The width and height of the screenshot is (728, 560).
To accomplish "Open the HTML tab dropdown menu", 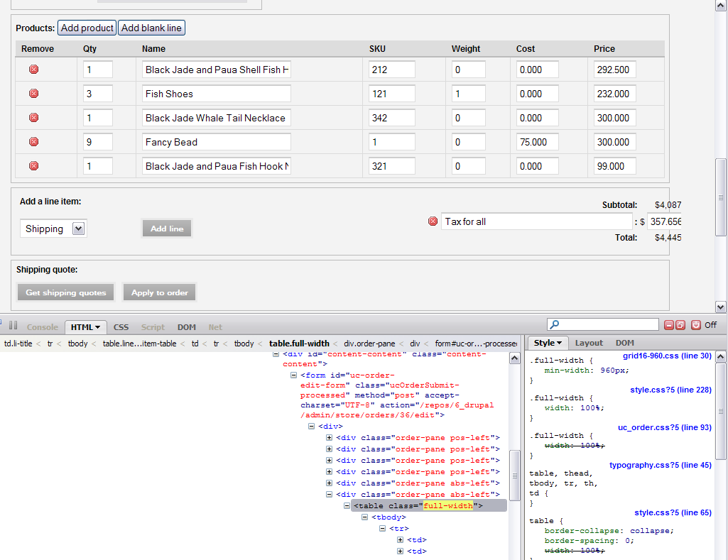I will [x=97, y=327].
